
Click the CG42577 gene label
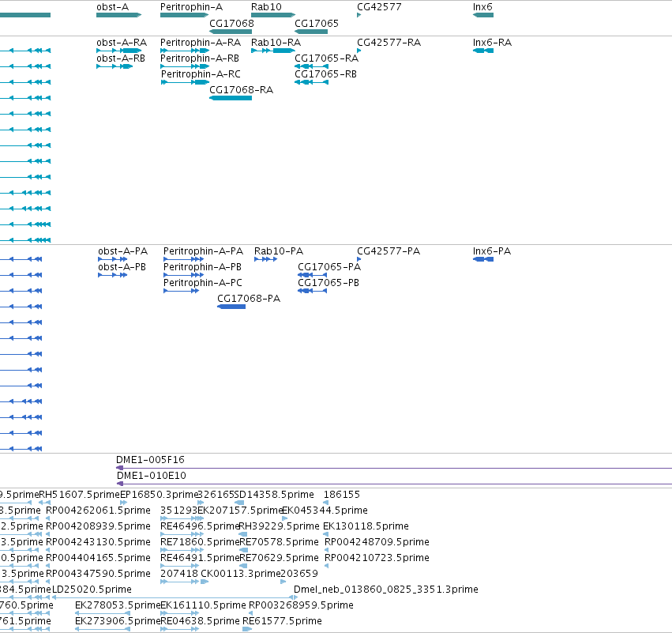click(379, 7)
